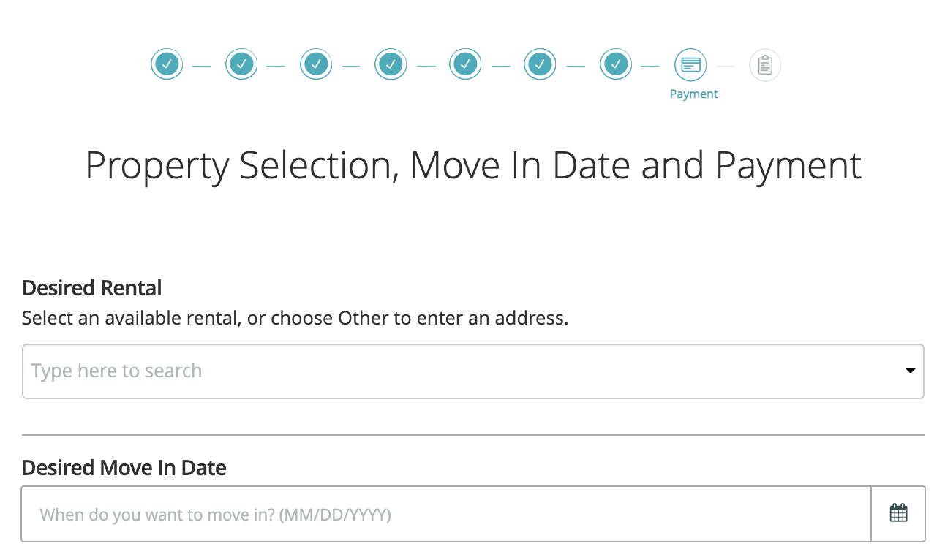Click the move in date text field
The image size is (945, 560).
[446, 515]
